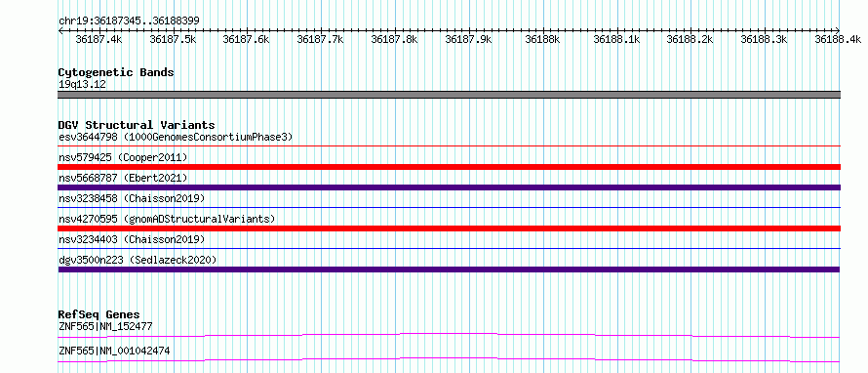The image size is (868, 373).
Task: Click the thick red bar of nsv4270595
Action: 450,228
